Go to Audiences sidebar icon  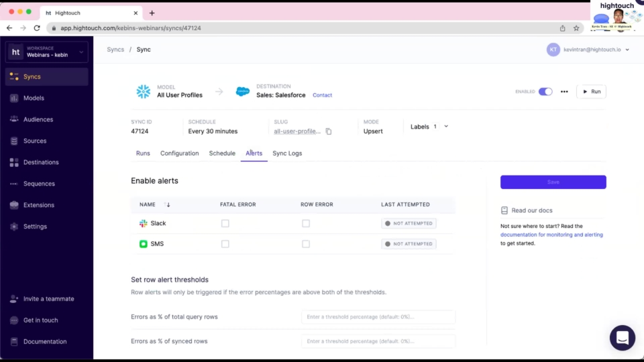pos(14,119)
